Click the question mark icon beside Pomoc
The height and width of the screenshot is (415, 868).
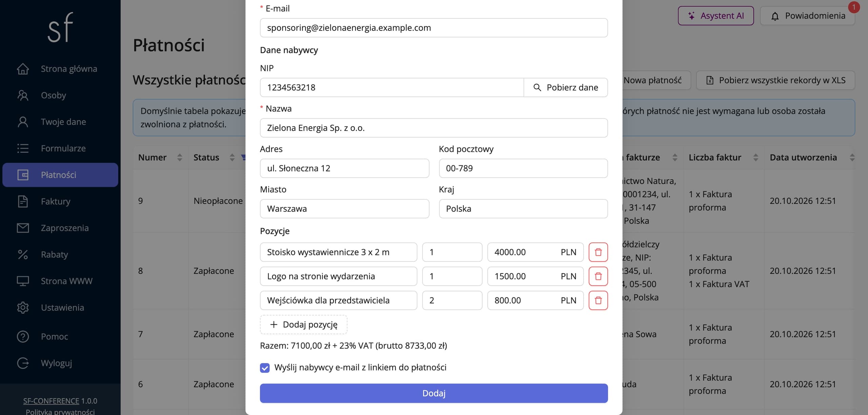[x=23, y=336]
